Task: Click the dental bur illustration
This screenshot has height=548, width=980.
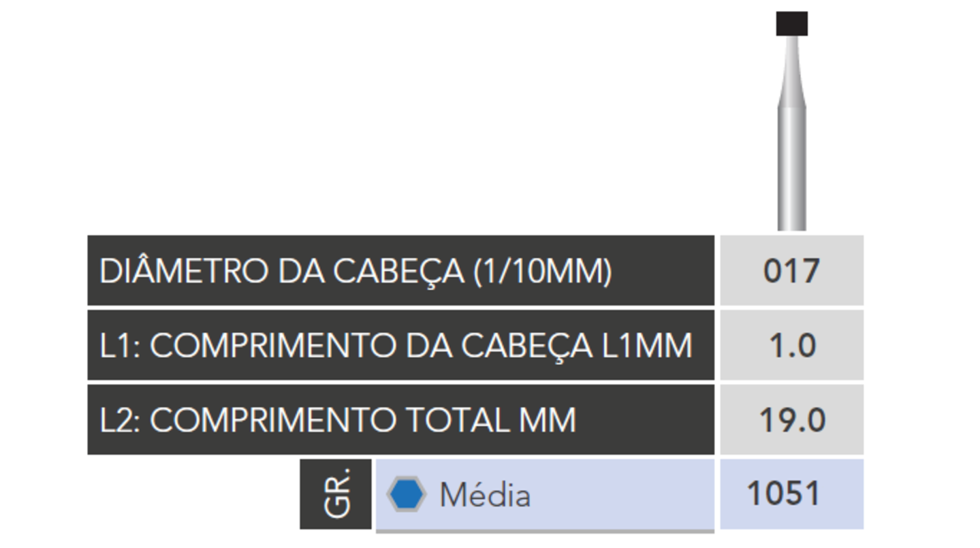Action: (x=791, y=121)
